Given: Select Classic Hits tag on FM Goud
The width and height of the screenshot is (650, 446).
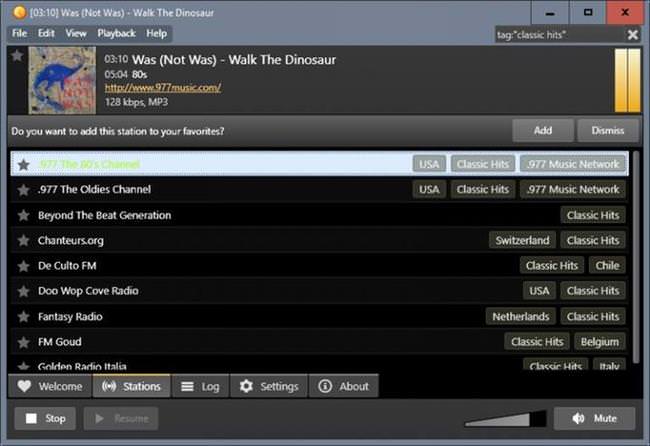Looking at the screenshot, I should tap(537, 342).
